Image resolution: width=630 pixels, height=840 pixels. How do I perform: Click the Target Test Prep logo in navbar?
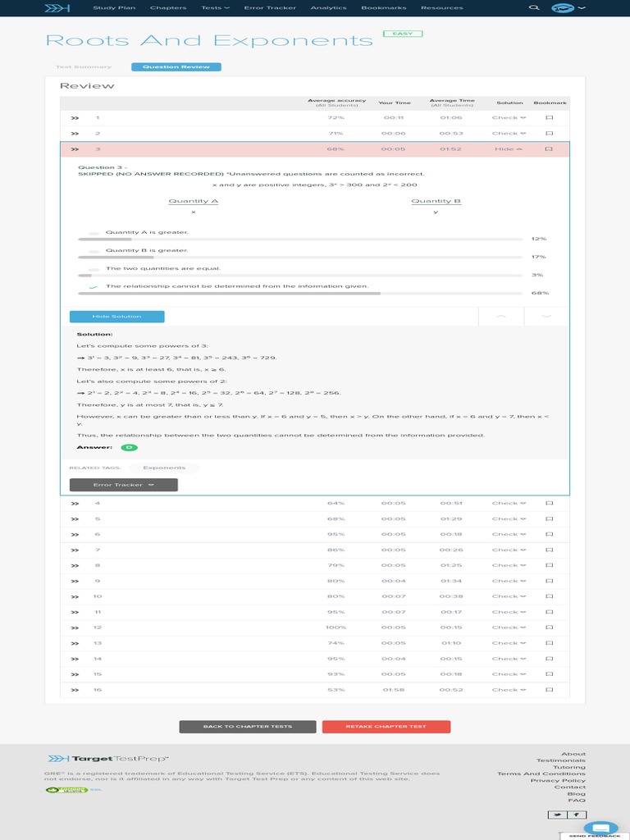point(57,7)
